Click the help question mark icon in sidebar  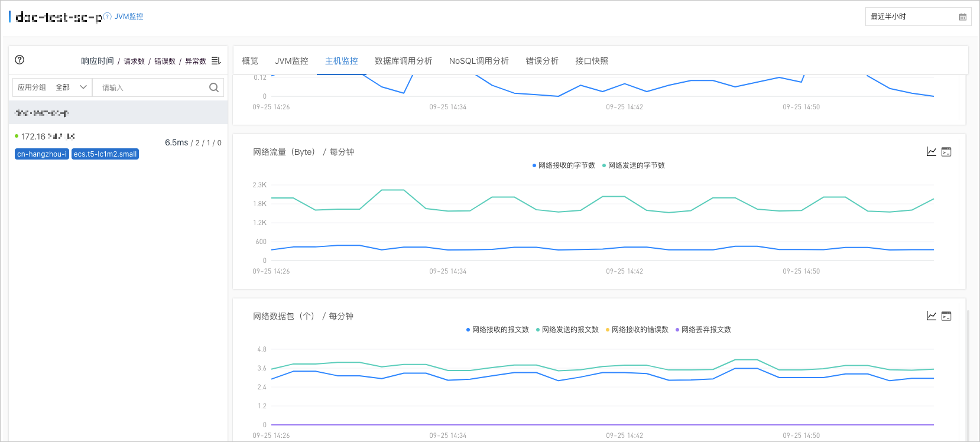click(20, 60)
